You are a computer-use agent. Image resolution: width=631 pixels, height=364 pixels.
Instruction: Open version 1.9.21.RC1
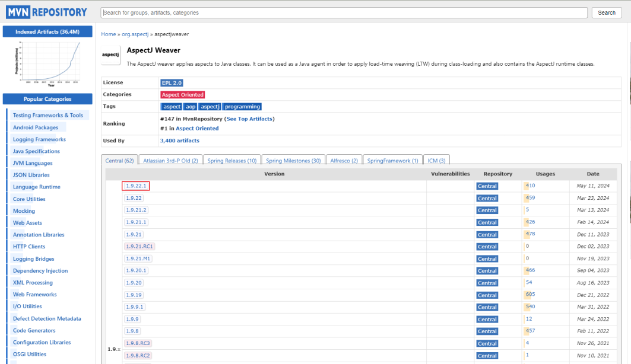click(x=139, y=246)
